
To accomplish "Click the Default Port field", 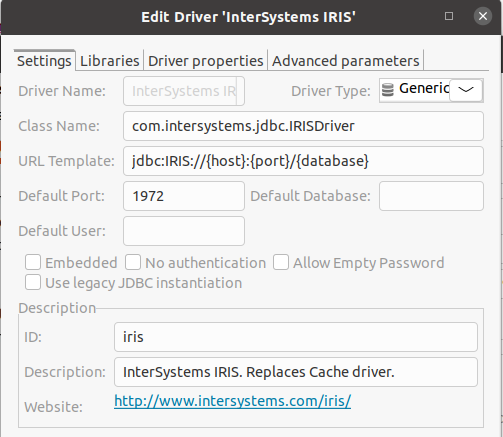I will point(184,196).
